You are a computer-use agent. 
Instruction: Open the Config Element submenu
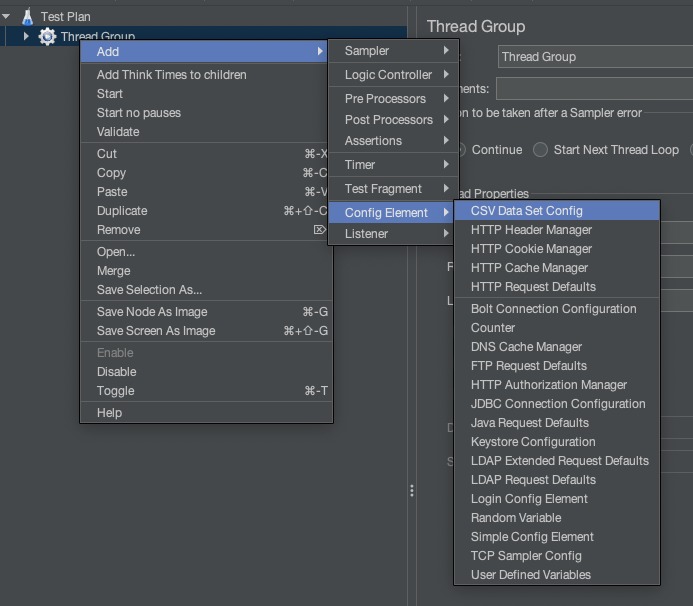pyautogui.click(x=392, y=213)
